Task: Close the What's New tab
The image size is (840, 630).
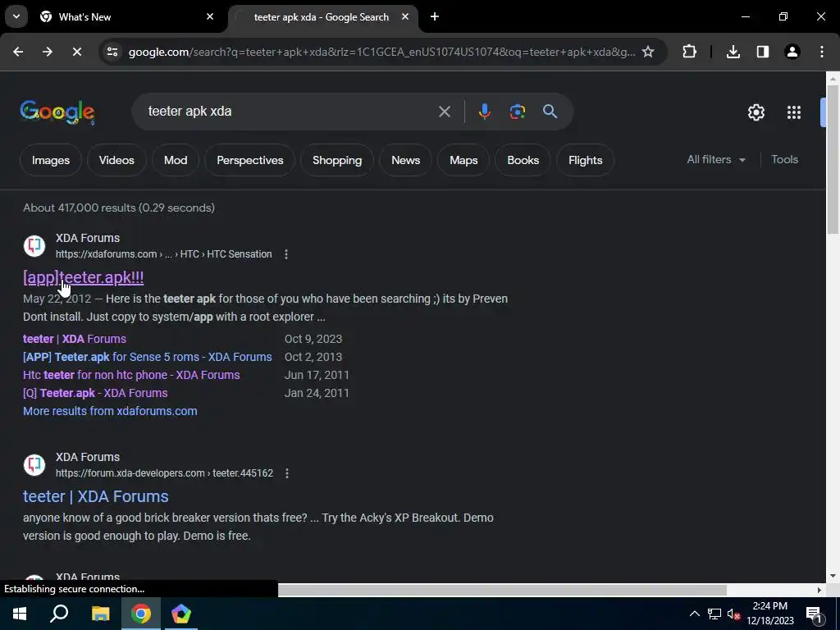Action: [210, 16]
